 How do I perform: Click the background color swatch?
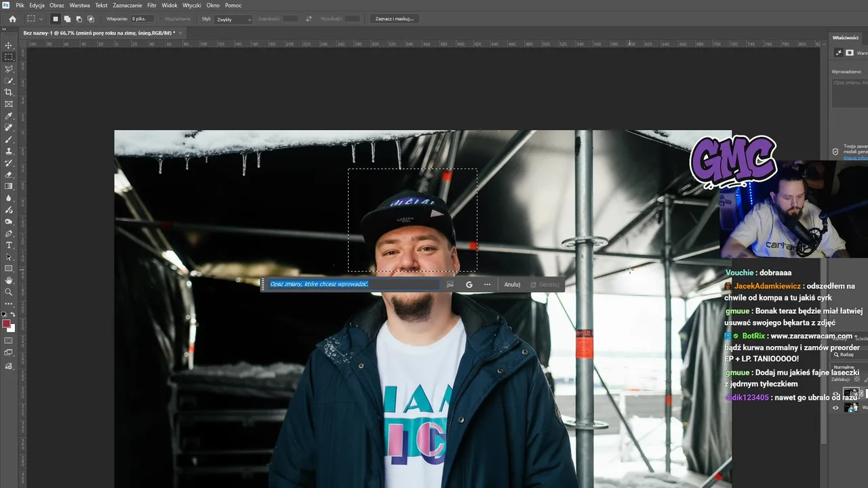tap(12, 329)
